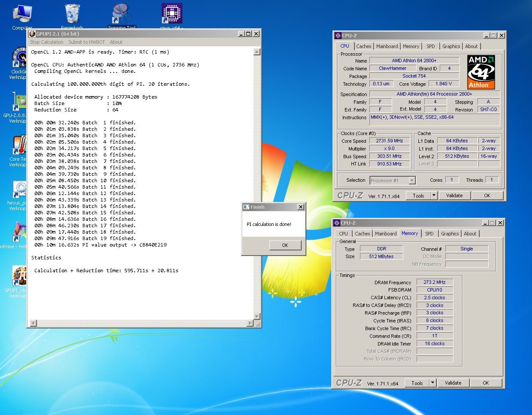Screen dimensions: 532x415
Task: Open the Snipping Tool desktop shortcut
Action: 122,16
